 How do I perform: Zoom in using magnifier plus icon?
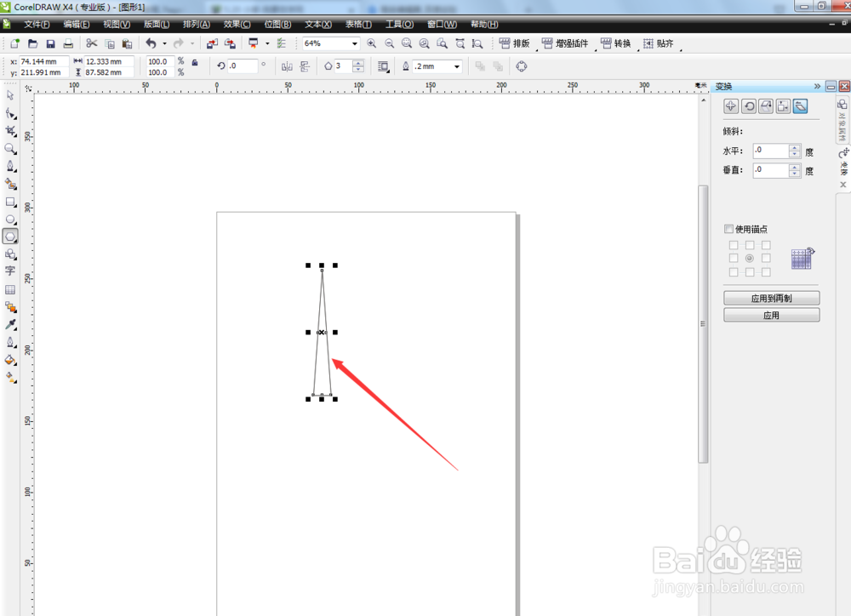tap(372, 43)
